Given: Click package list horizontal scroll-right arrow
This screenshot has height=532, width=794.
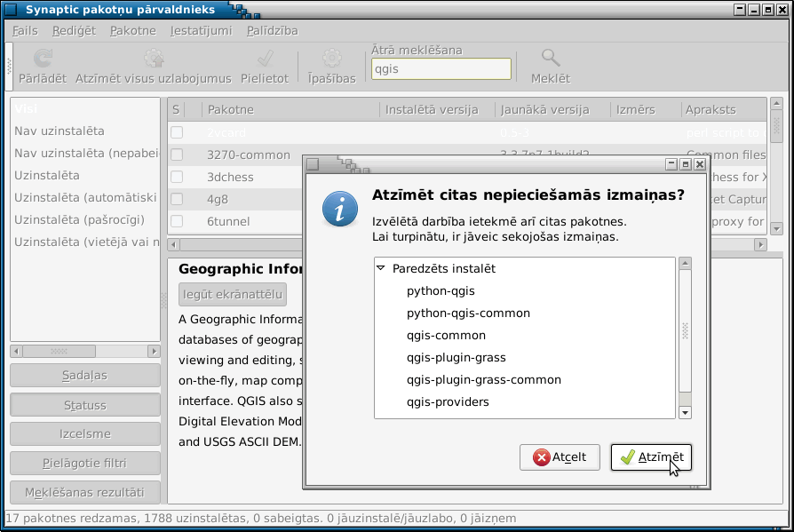Looking at the screenshot, I should click(x=760, y=244).
